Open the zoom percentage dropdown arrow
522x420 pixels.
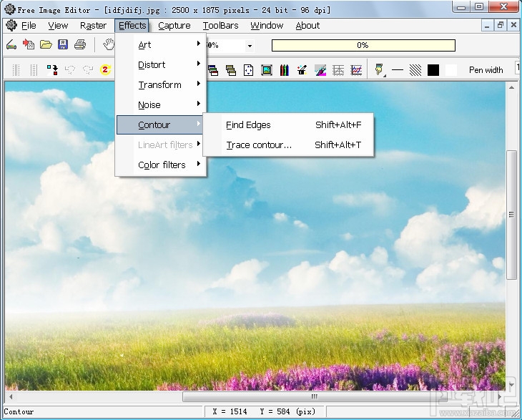click(250, 46)
